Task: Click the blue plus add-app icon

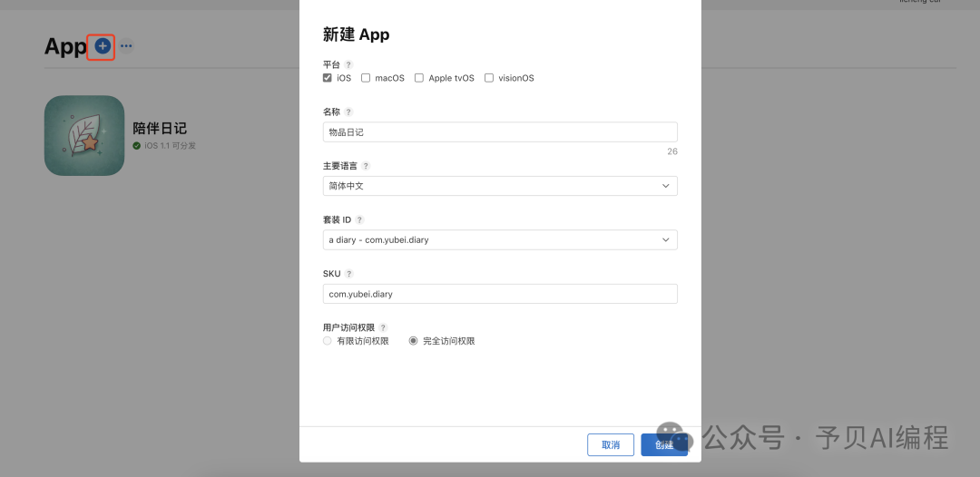Action: (103, 45)
